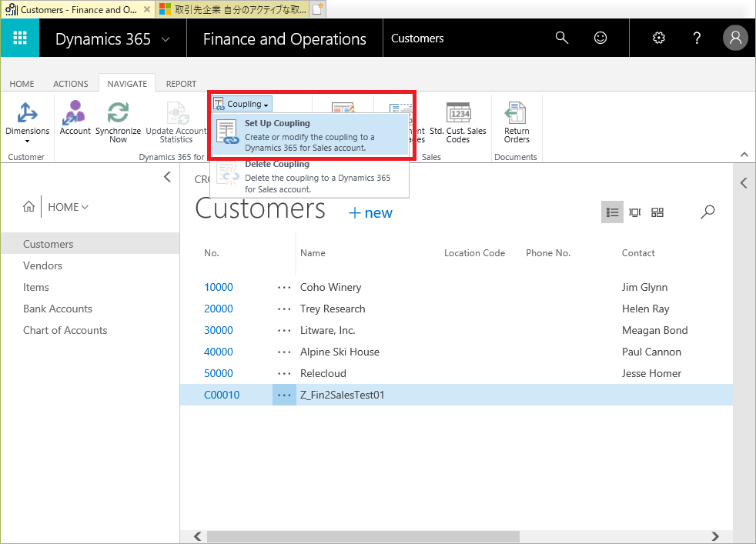Select the ACTIONS ribbon tab
This screenshot has width=756, height=544.
tap(70, 84)
